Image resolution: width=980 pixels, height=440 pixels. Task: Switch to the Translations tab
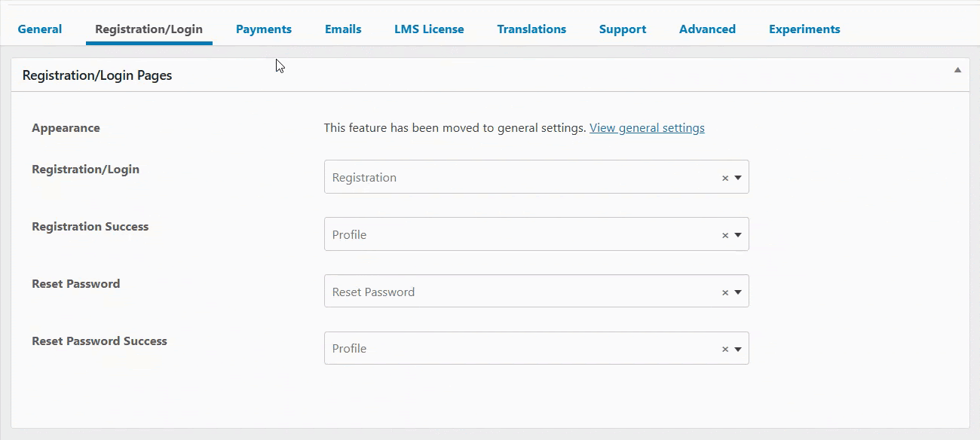pyautogui.click(x=531, y=29)
